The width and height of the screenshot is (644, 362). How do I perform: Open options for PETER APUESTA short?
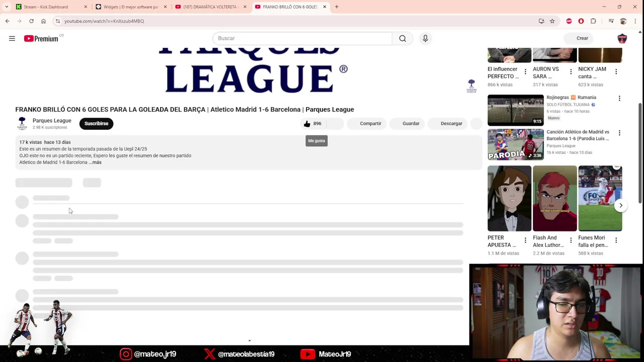click(525, 240)
